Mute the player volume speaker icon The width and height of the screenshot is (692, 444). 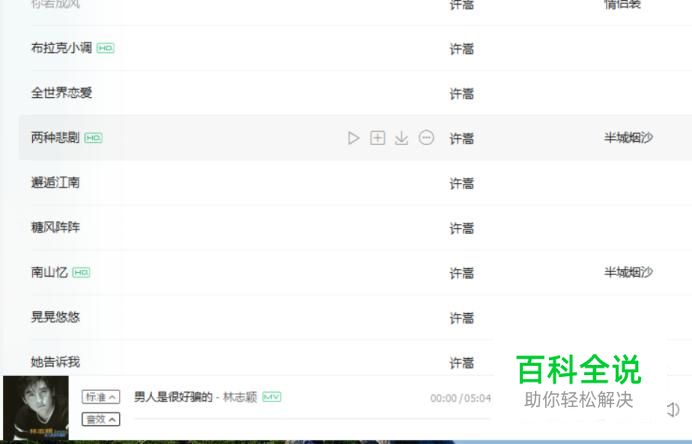(673, 410)
